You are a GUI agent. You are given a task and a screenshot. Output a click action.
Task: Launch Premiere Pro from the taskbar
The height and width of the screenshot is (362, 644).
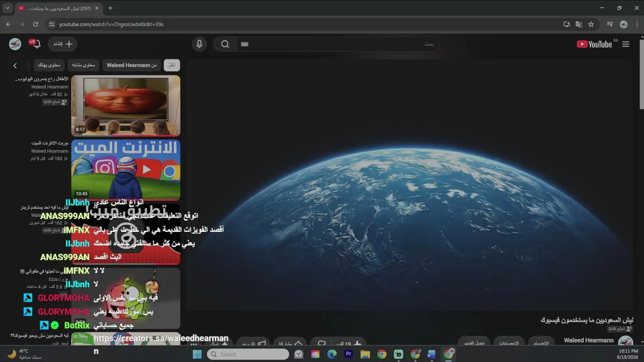[x=349, y=354]
